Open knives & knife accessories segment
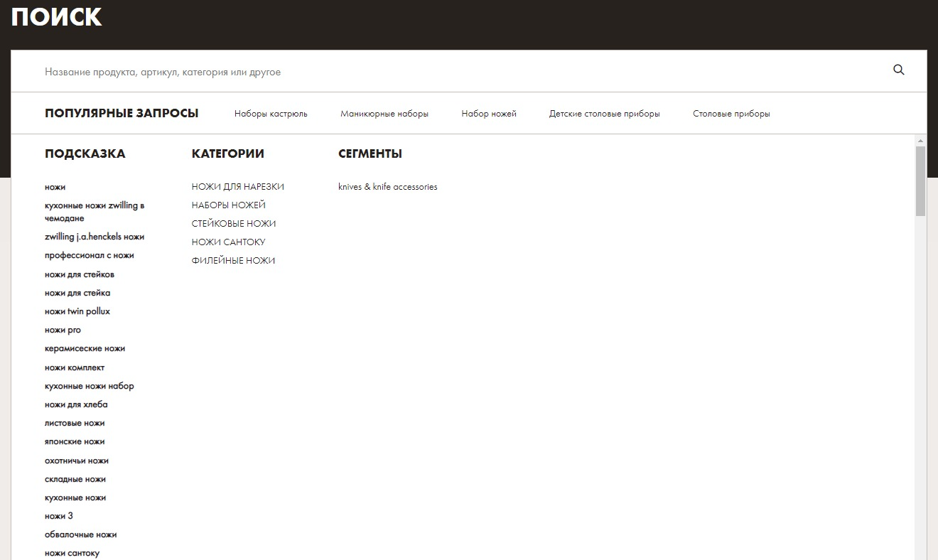938x560 pixels. click(x=387, y=187)
